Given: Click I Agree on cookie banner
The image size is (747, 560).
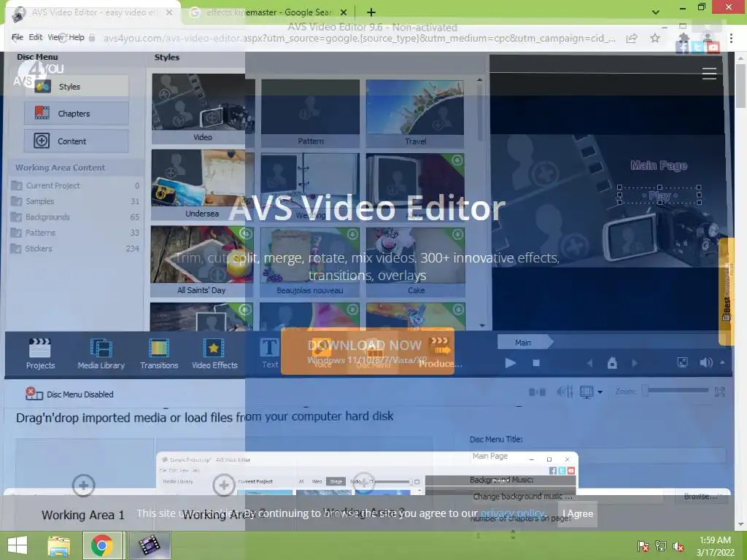Looking at the screenshot, I should click(x=578, y=513).
